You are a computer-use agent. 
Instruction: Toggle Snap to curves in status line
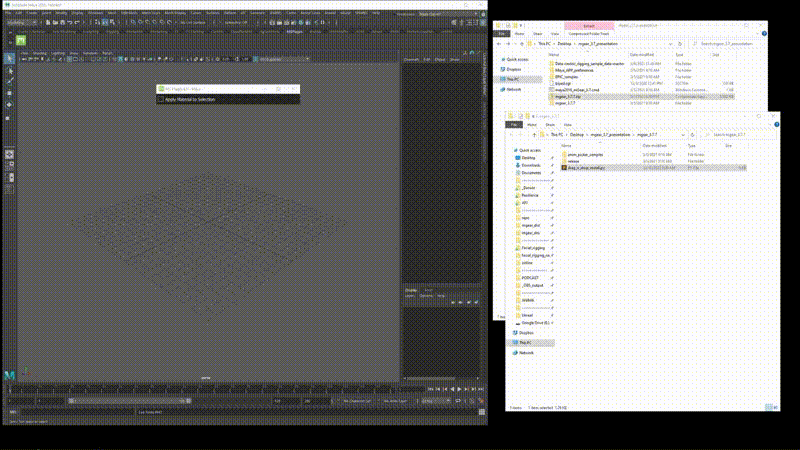[140, 22]
